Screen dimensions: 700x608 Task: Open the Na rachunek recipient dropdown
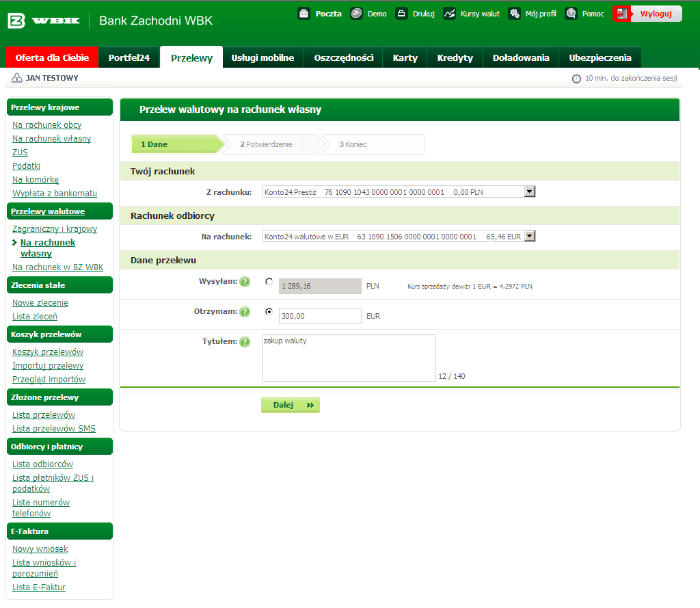pos(399,237)
